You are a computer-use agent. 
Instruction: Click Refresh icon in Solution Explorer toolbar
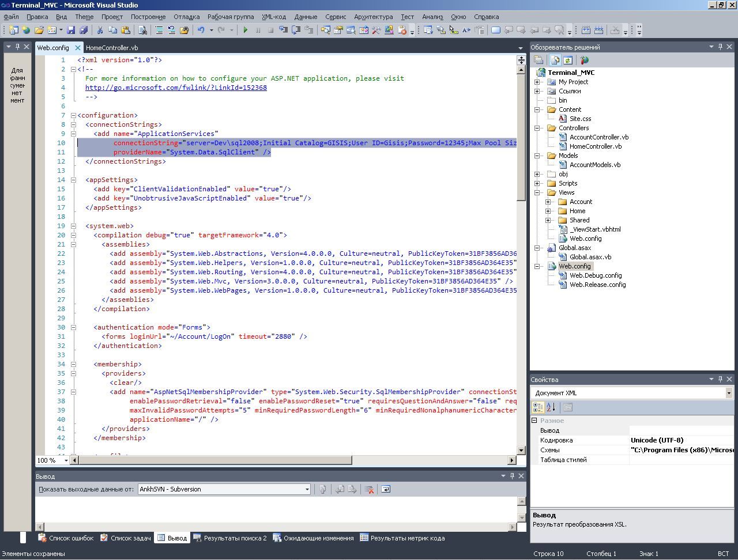(568, 60)
